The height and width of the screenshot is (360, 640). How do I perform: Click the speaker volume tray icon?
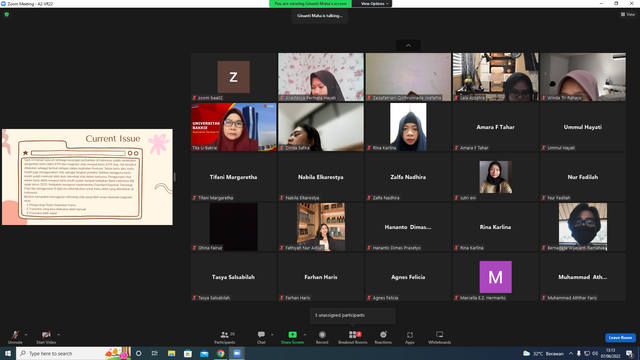(595, 353)
